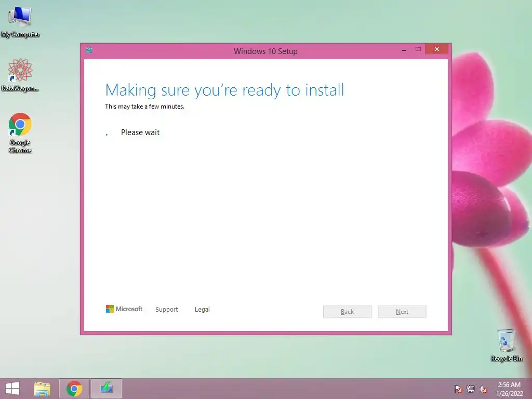Image resolution: width=532 pixels, height=399 pixels.
Task: Open the Support link
Action: coord(167,310)
